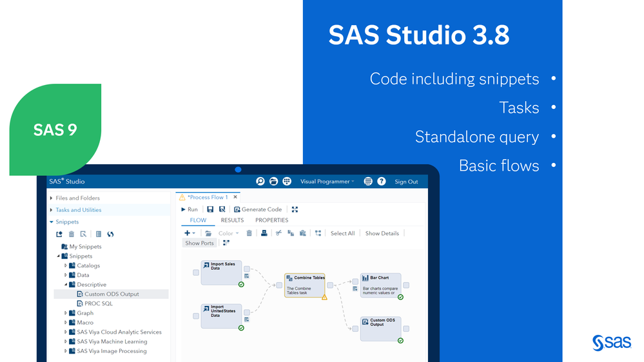Expand the Data folder arrow
The width and height of the screenshot is (644, 362).
[x=66, y=275]
